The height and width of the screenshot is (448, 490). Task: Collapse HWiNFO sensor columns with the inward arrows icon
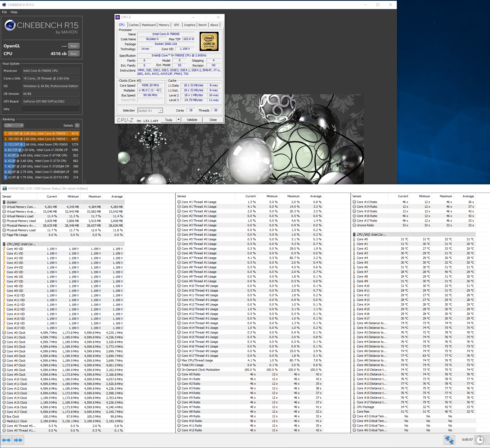[x=18, y=440]
